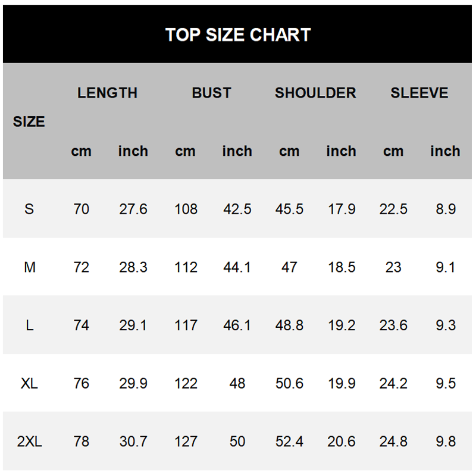This screenshot has width=476, height=476.
Task: Select the BUST column header
Action: tap(212, 93)
